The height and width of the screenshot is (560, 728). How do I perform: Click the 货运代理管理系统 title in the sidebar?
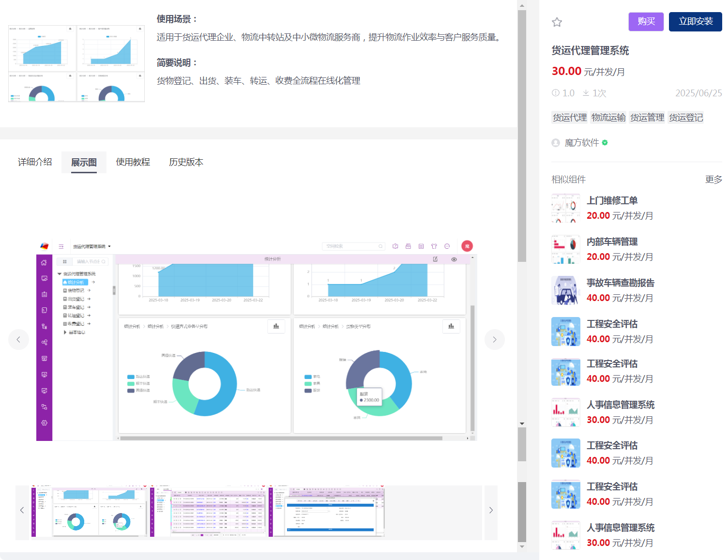tap(590, 50)
